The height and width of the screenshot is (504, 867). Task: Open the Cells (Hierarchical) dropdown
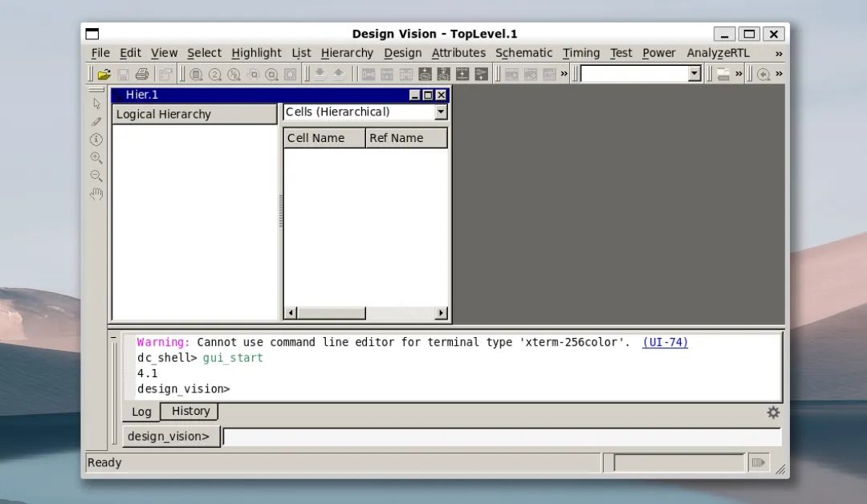(x=441, y=112)
